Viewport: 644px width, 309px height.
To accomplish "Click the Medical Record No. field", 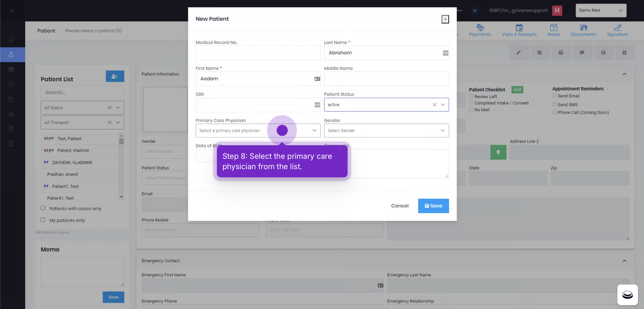I will (x=258, y=53).
